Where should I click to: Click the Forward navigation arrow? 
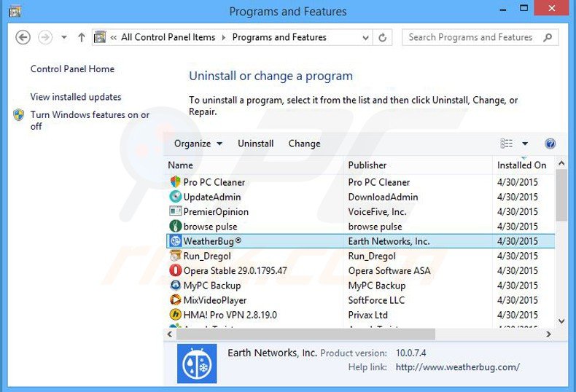(45, 37)
